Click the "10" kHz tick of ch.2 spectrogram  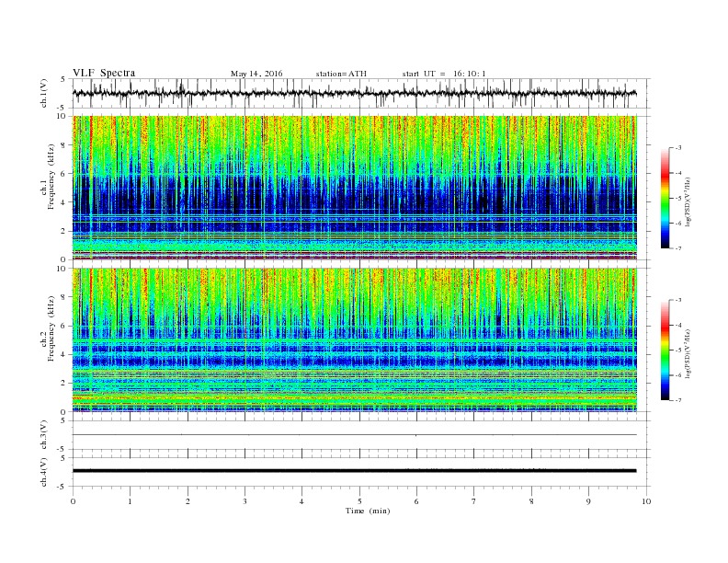[x=63, y=269]
